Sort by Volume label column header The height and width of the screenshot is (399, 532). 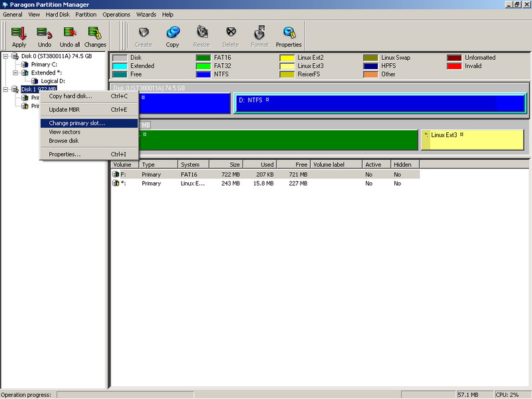coord(336,164)
